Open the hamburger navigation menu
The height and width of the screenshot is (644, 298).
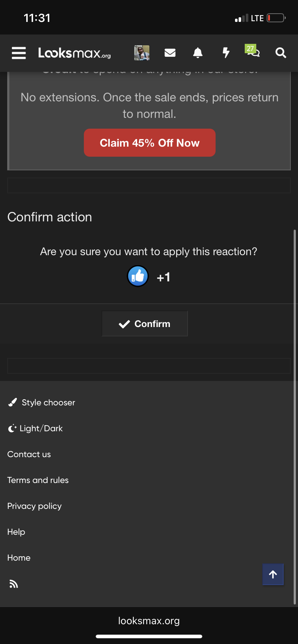pos(19,53)
